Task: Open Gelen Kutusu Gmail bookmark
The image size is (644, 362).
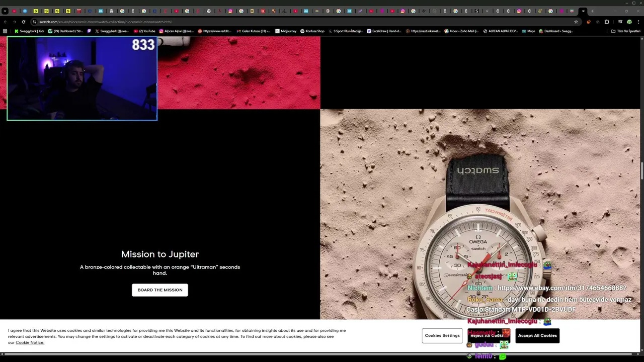Action: pos(253,31)
